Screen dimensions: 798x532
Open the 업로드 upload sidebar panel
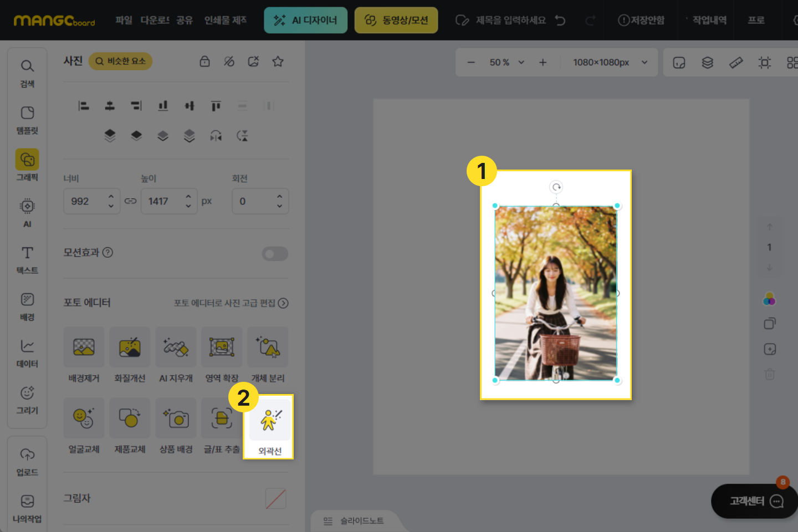[27, 462]
